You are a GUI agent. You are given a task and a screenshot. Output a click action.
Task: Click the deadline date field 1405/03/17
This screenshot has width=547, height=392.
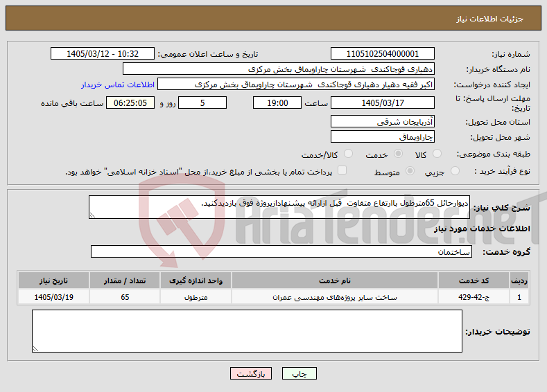coord(382,103)
